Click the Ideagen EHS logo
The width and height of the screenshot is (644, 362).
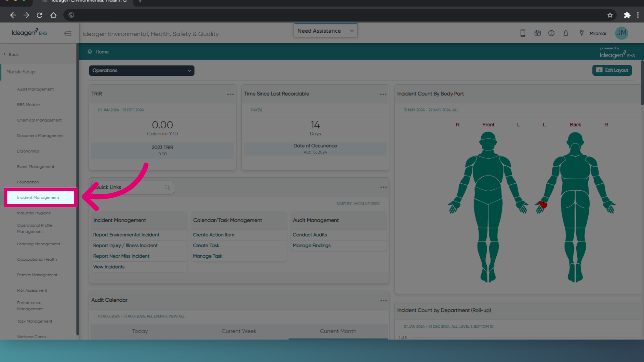coord(29,32)
